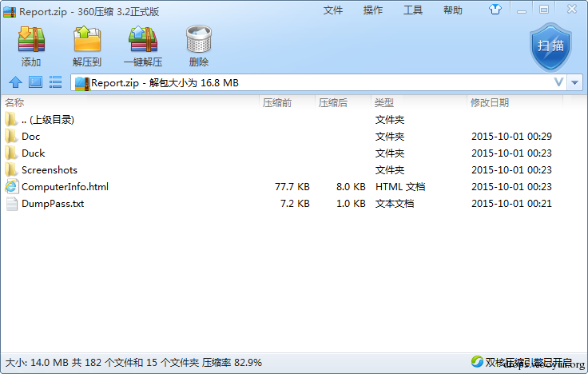
Task: Click the 双核压缩引擎 status icon
Action: click(477, 362)
